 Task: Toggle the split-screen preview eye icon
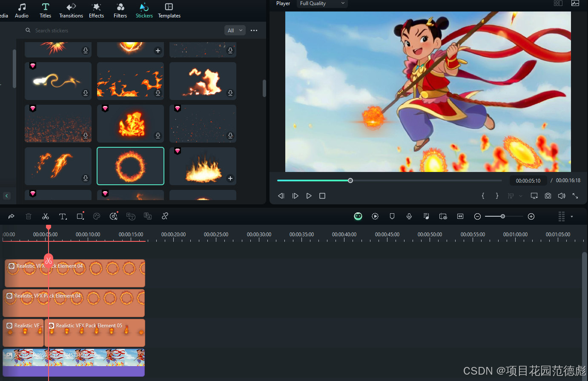coord(443,216)
